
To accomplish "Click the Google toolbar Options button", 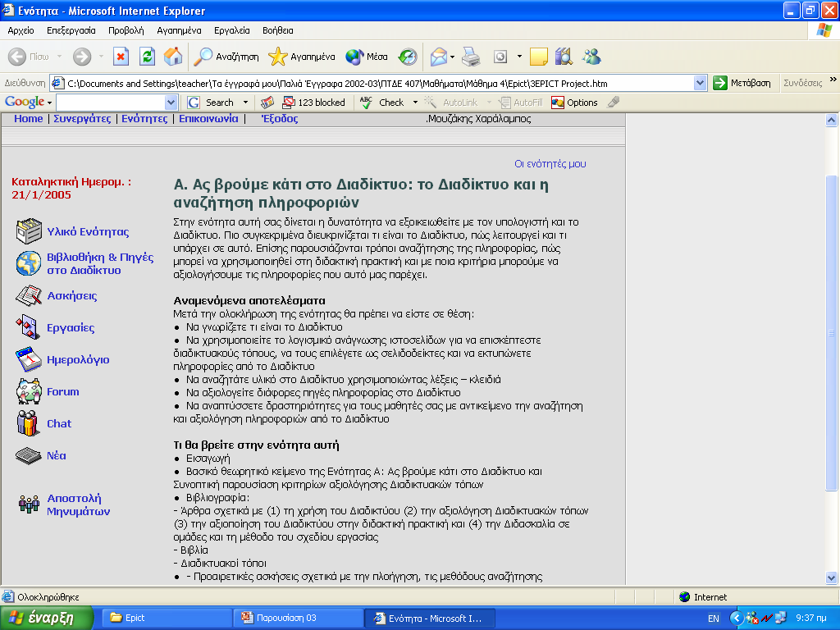I will (x=574, y=103).
